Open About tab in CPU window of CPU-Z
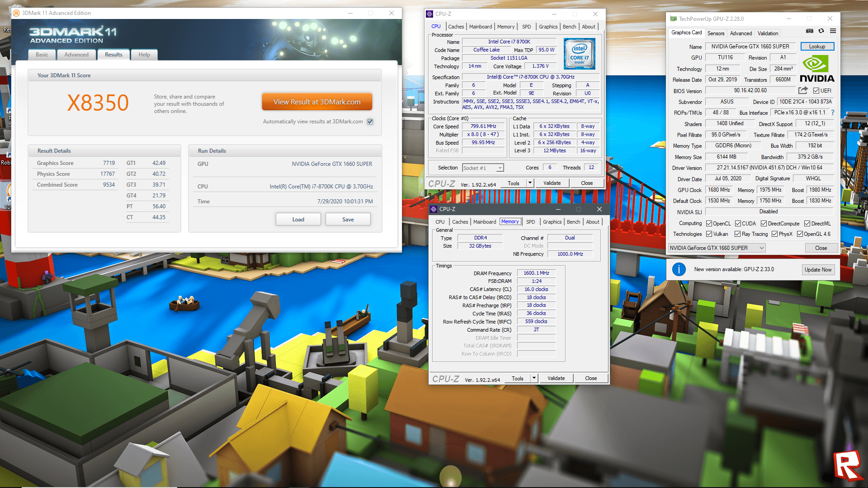The width and height of the screenshot is (868, 488). pyautogui.click(x=588, y=27)
